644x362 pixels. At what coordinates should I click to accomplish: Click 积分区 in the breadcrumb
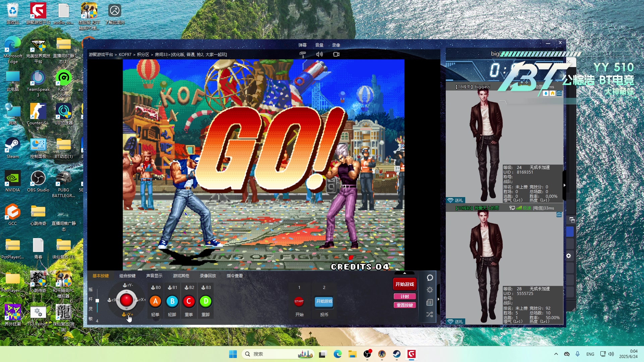(143, 54)
